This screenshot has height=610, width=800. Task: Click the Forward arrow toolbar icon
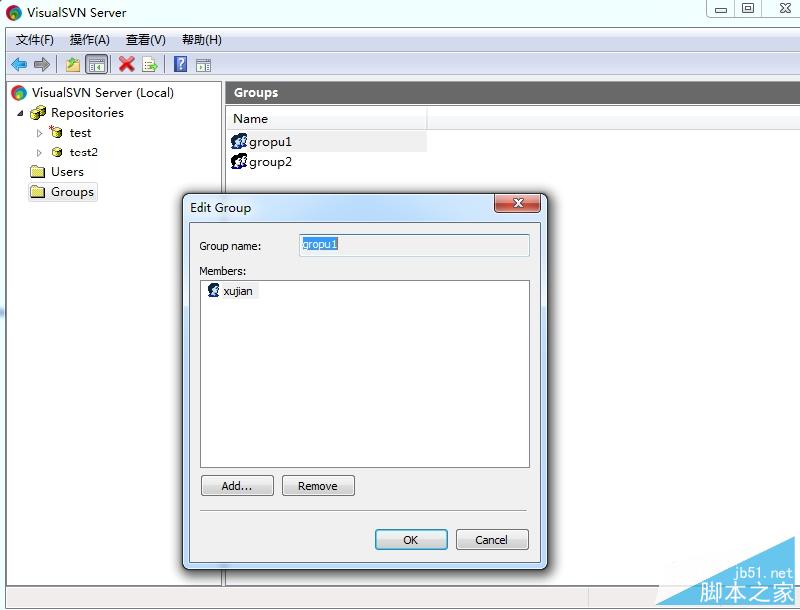pyautogui.click(x=41, y=65)
